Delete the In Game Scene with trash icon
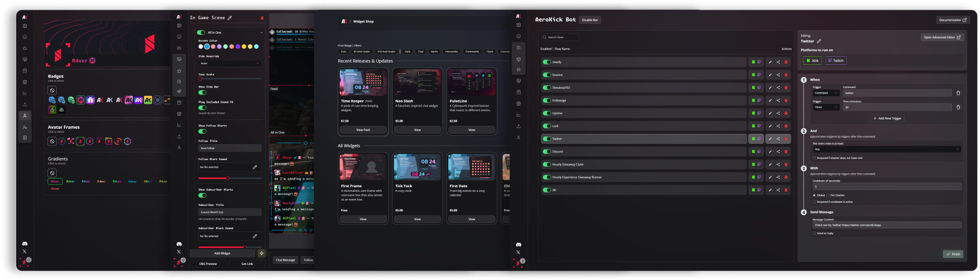The width and height of the screenshot is (980, 280). [262, 18]
